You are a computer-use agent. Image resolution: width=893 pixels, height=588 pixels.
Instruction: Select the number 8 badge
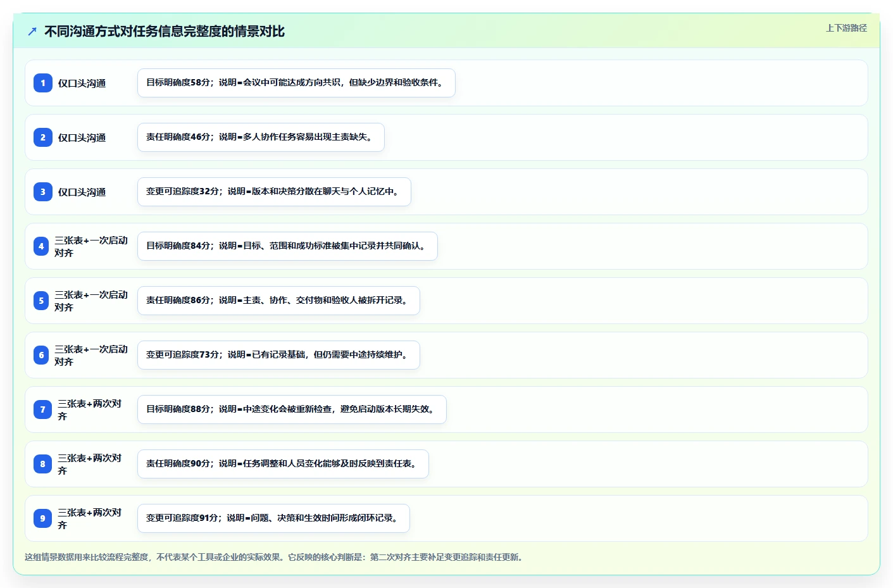pos(43,464)
